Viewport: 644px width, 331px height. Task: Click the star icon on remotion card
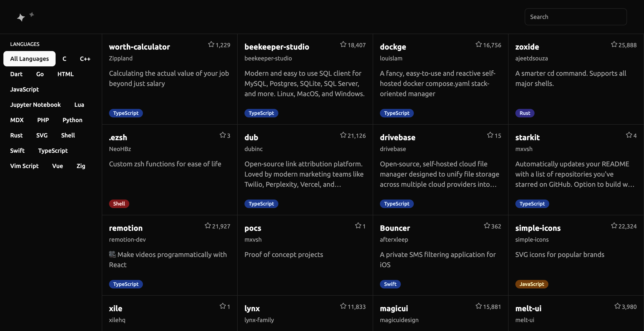pos(208,226)
